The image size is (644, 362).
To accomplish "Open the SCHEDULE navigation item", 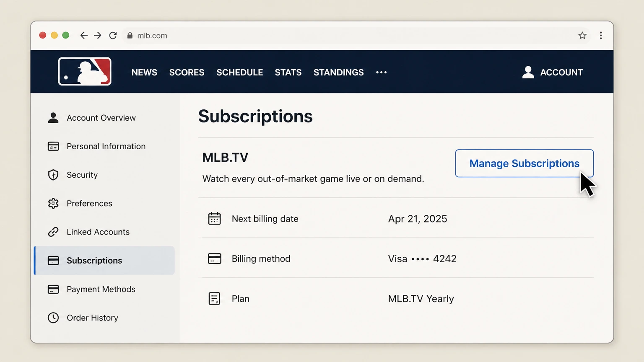I will click(x=239, y=72).
